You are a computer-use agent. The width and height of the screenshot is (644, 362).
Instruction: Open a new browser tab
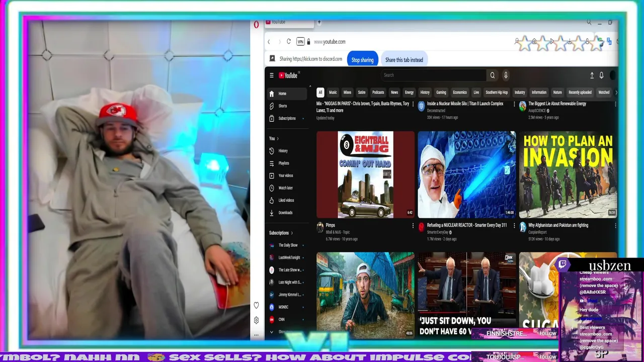319,22
